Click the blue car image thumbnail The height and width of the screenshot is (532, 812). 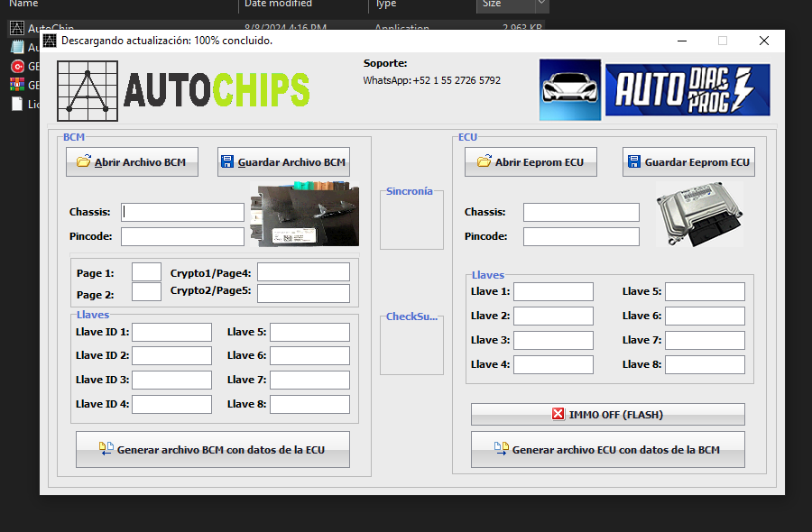tap(569, 89)
